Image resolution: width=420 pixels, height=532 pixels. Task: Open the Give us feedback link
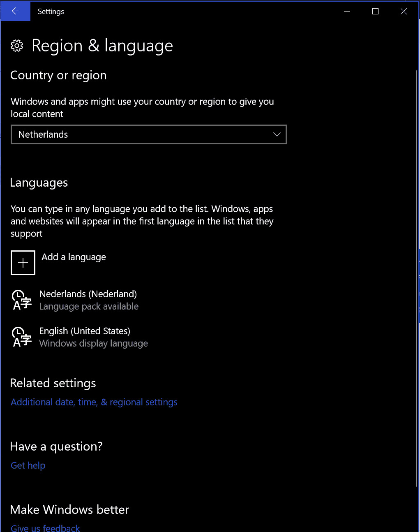(x=45, y=528)
